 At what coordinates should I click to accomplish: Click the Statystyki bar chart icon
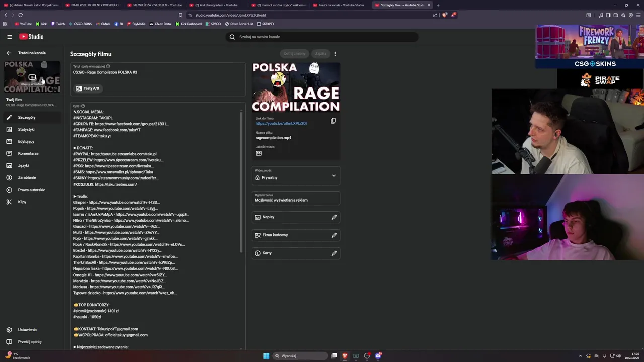pyautogui.click(x=9, y=129)
